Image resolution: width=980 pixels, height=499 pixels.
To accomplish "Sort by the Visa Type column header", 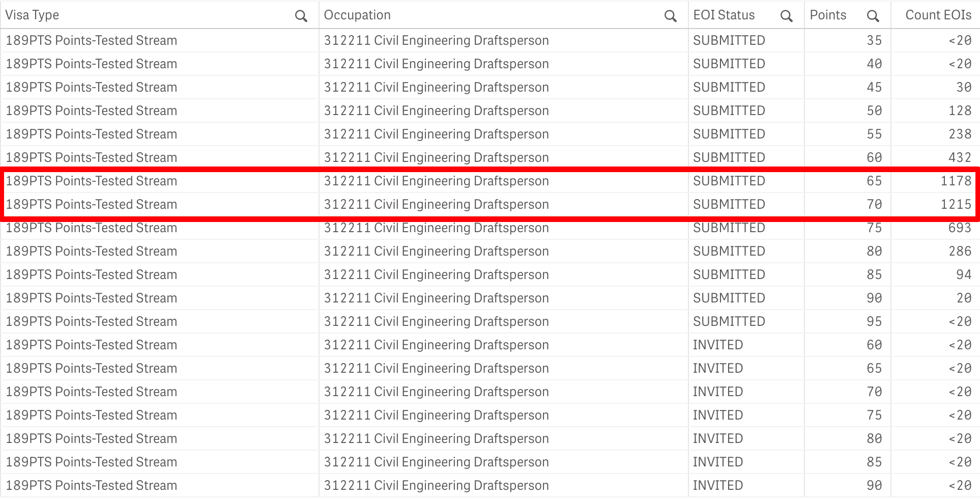I will point(32,15).
